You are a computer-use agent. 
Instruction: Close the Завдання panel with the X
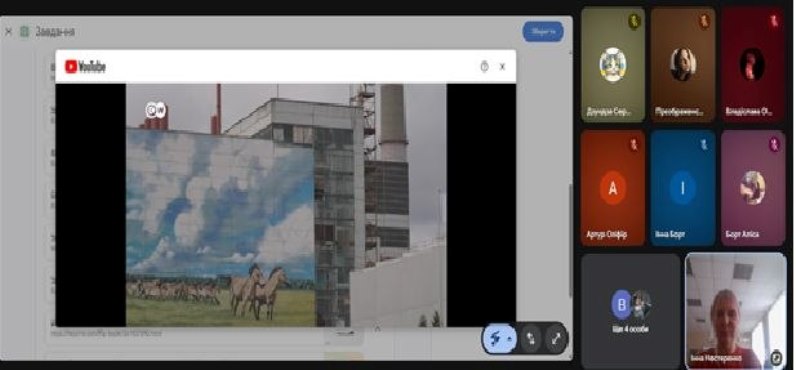[x=8, y=32]
